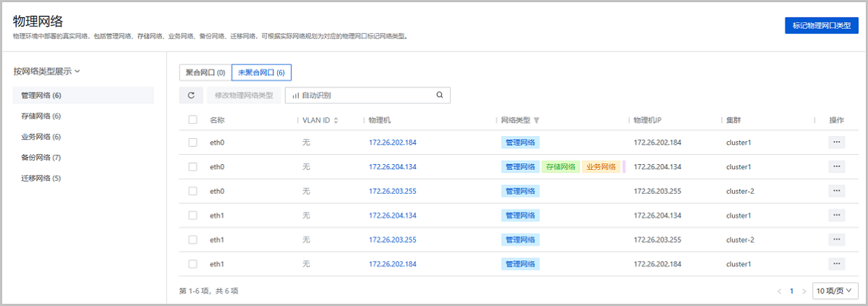
Task: Open actions menu for 172.26.203.255 eth1
Action: click(x=836, y=239)
